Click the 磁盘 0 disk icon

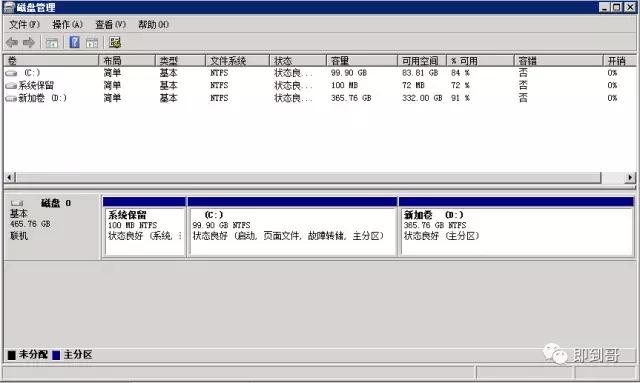point(17,203)
